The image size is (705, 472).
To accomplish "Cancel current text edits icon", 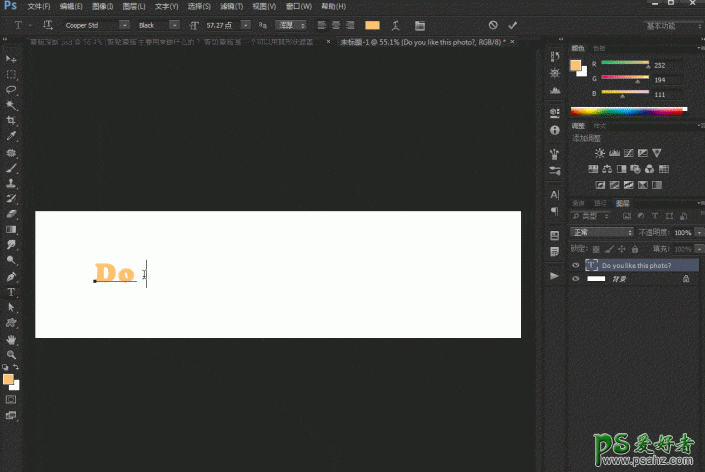I will (x=493, y=25).
